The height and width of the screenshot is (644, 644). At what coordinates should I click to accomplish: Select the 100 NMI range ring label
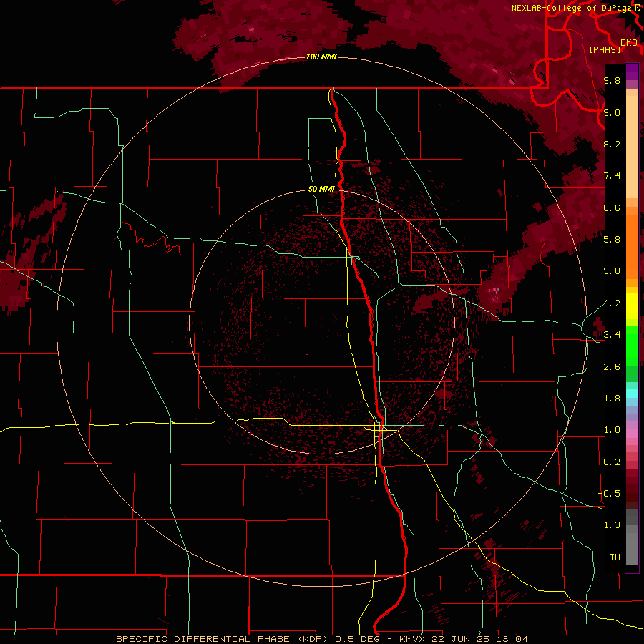point(321,57)
